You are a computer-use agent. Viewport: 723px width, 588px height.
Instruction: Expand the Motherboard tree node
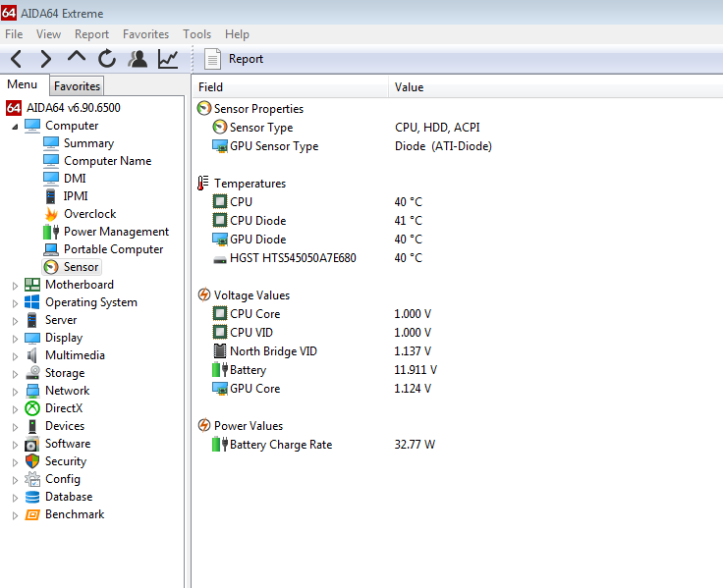pyautogui.click(x=15, y=286)
